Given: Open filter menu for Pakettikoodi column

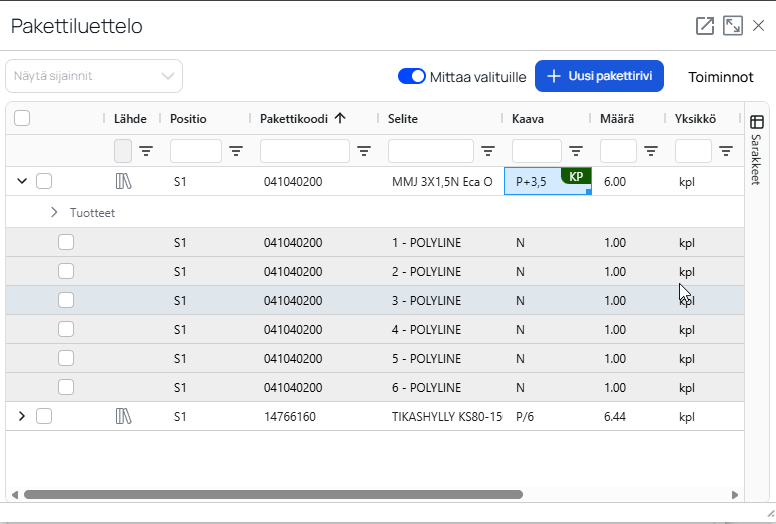Looking at the screenshot, I should [364, 151].
